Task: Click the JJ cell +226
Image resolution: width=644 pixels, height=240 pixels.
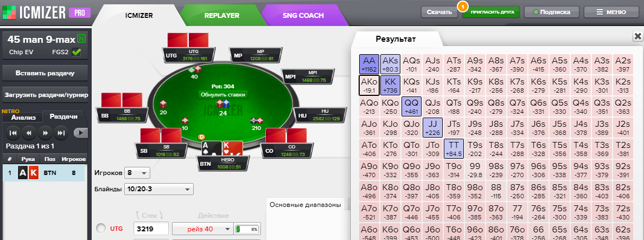Action: 432,128
